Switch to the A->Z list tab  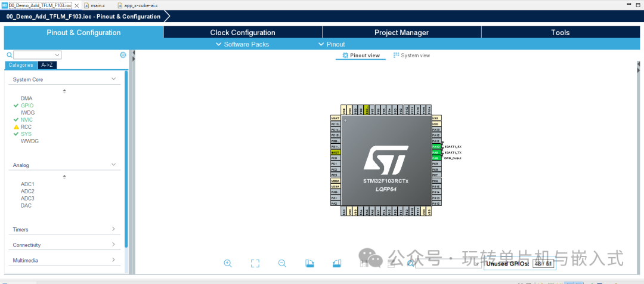tap(47, 65)
